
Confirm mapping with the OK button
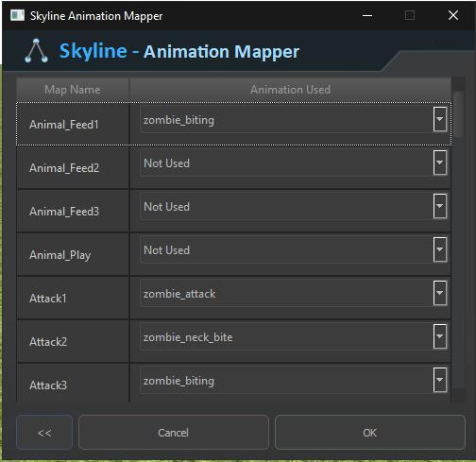click(x=370, y=433)
